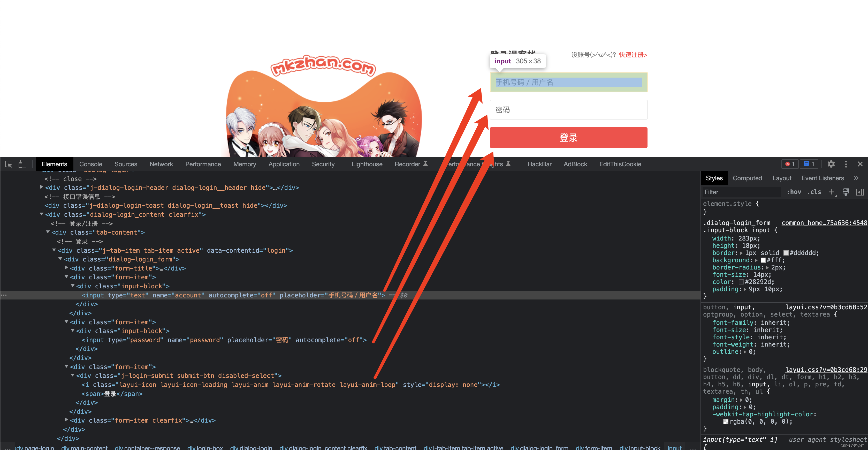This screenshot has width=868, height=450.
Task: Open the Application tab in DevTools
Action: (283, 165)
